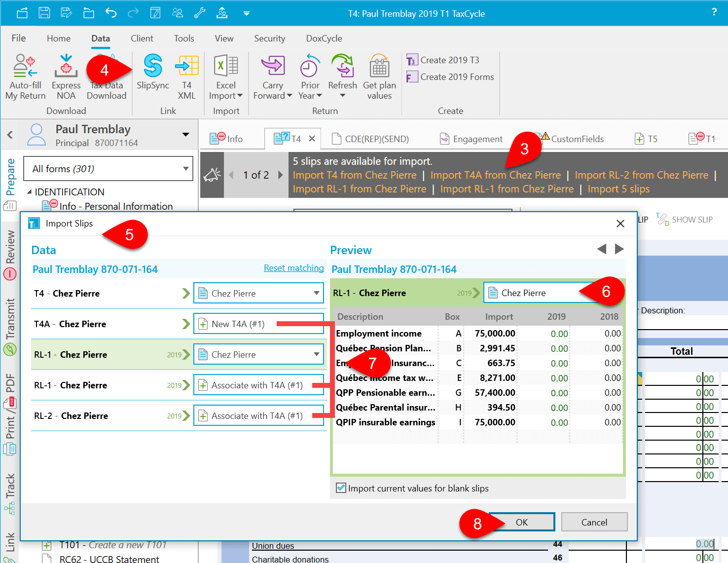Open SlipSync link tool
Viewport: 728px width, 563px height.
153,73
